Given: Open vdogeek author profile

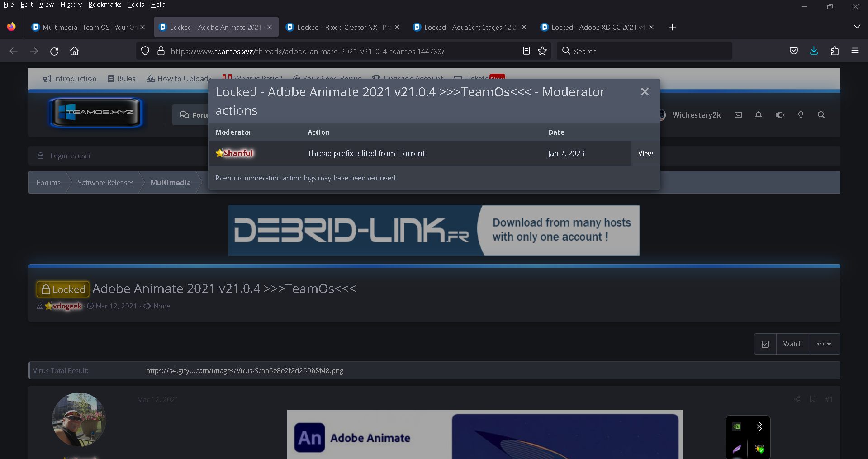Looking at the screenshot, I should pyautogui.click(x=66, y=306).
